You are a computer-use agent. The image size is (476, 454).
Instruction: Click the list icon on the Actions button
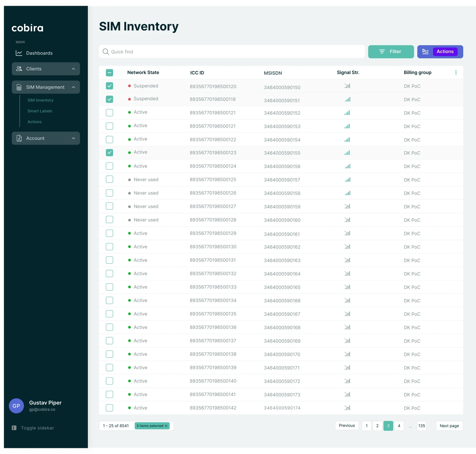(425, 52)
